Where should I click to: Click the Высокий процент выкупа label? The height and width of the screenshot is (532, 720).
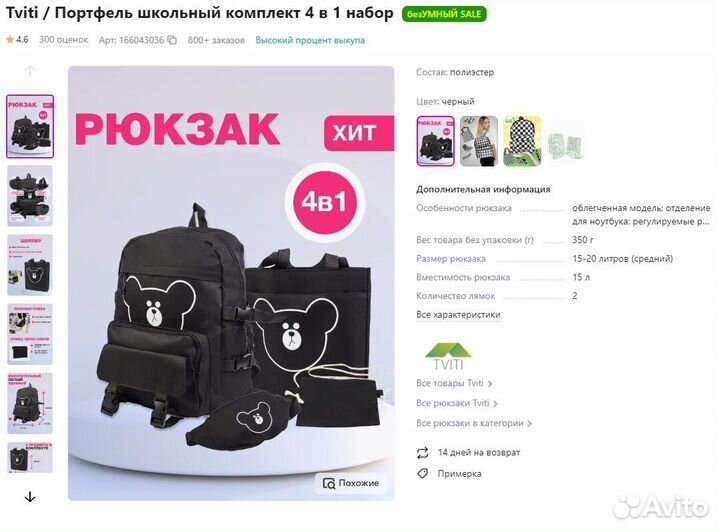click(310, 40)
